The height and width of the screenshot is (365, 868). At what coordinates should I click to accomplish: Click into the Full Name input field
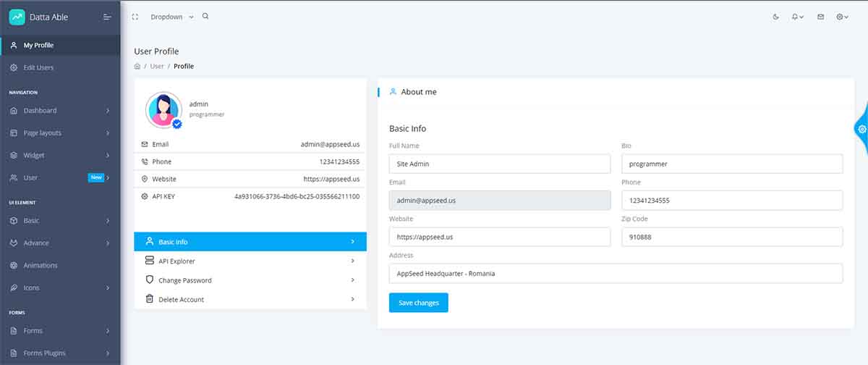click(499, 164)
